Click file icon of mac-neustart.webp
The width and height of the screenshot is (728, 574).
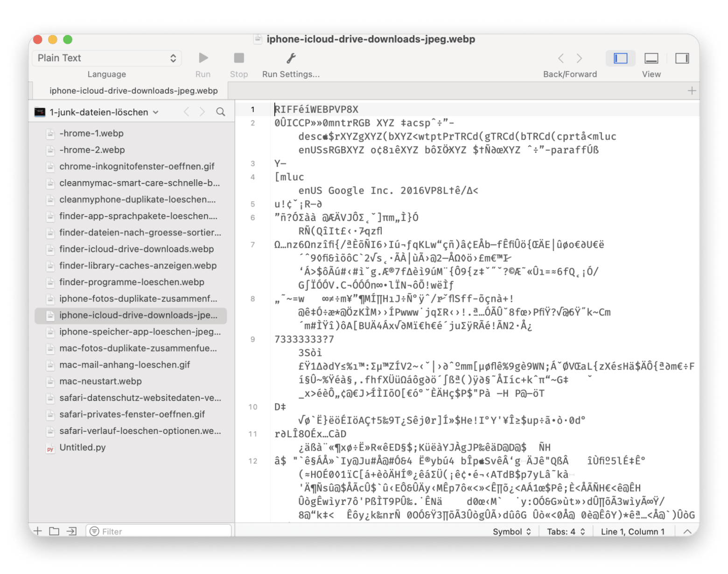[50, 382]
